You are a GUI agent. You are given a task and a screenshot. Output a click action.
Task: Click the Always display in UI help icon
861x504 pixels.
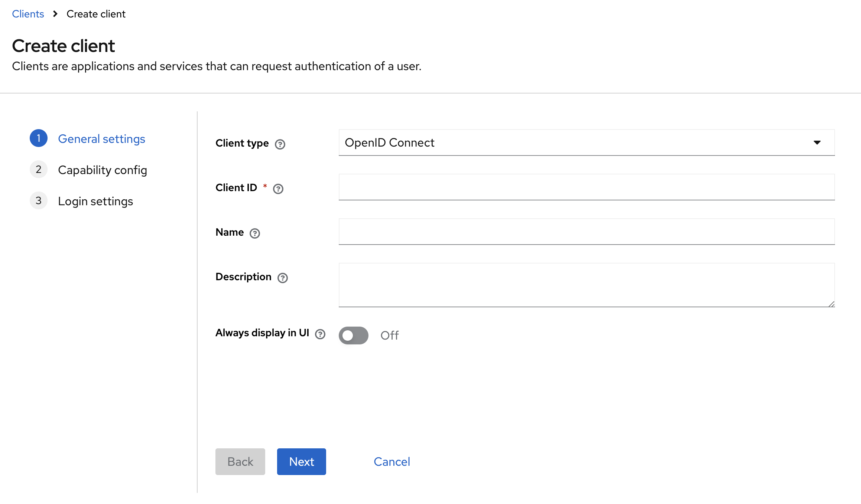320,334
